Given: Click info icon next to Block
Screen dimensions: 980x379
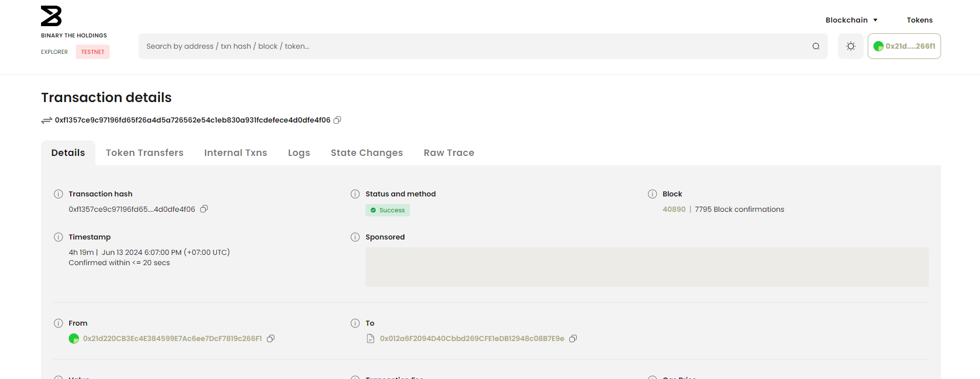Looking at the screenshot, I should pos(652,194).
